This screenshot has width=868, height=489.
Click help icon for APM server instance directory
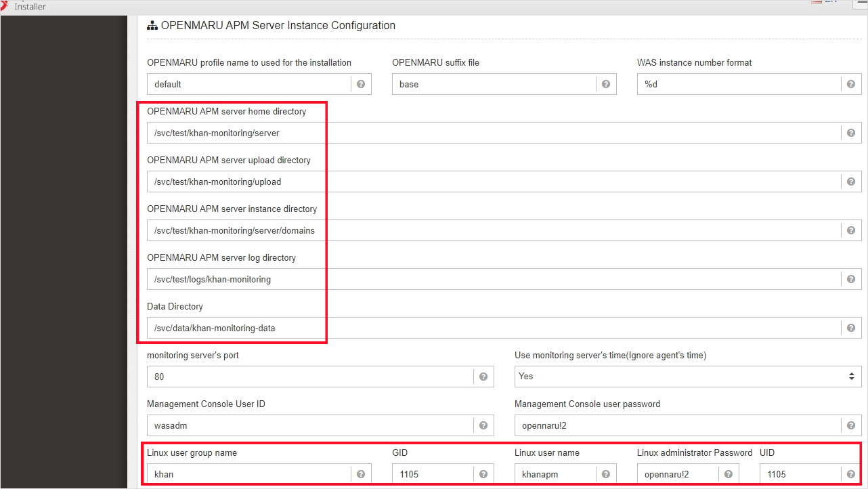click(x=851, y=230)
